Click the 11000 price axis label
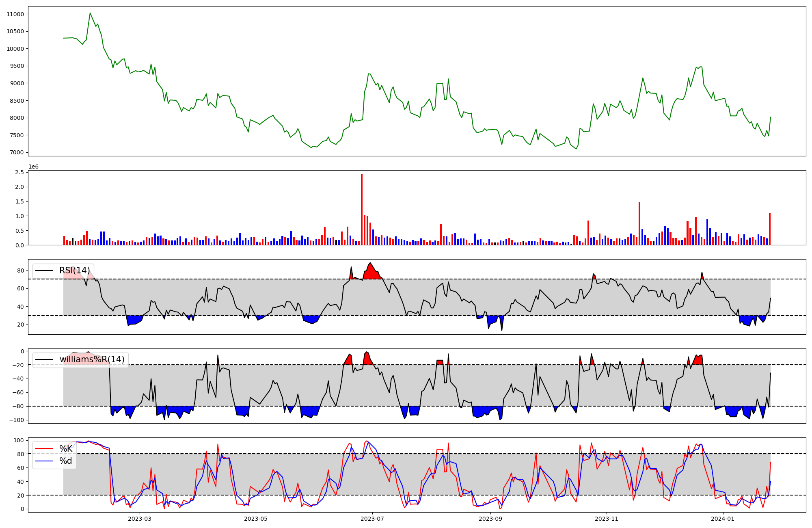This screenshot has height=528, width=812. coord(15,14)
